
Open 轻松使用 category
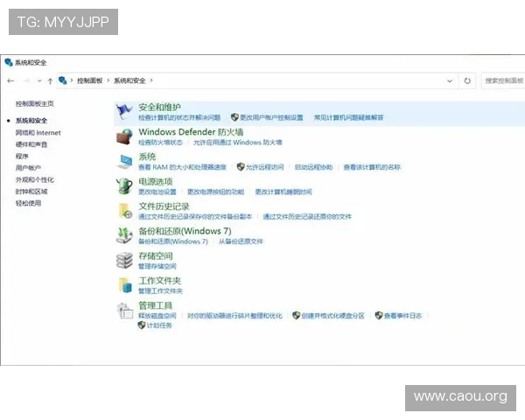click(x=28, y=203)
